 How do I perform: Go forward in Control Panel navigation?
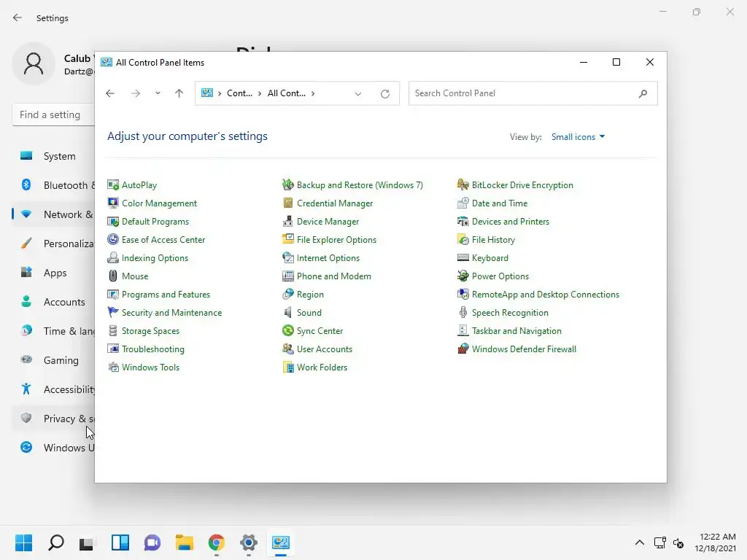136,93
